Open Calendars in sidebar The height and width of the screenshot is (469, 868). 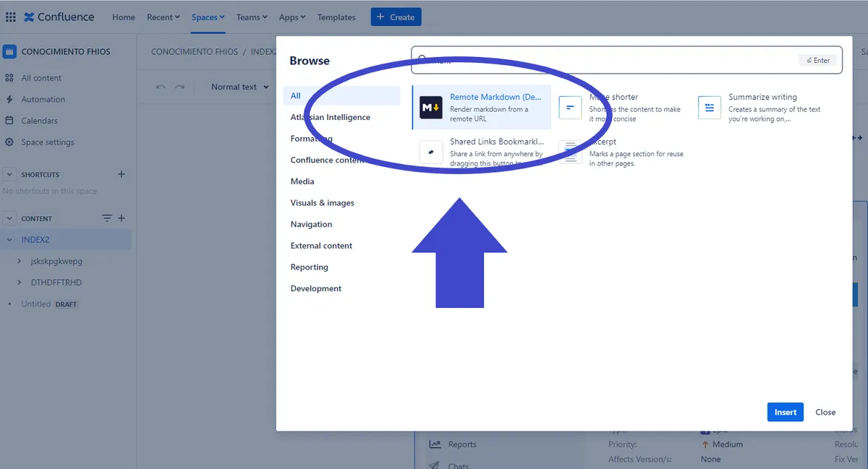point(39,121)
